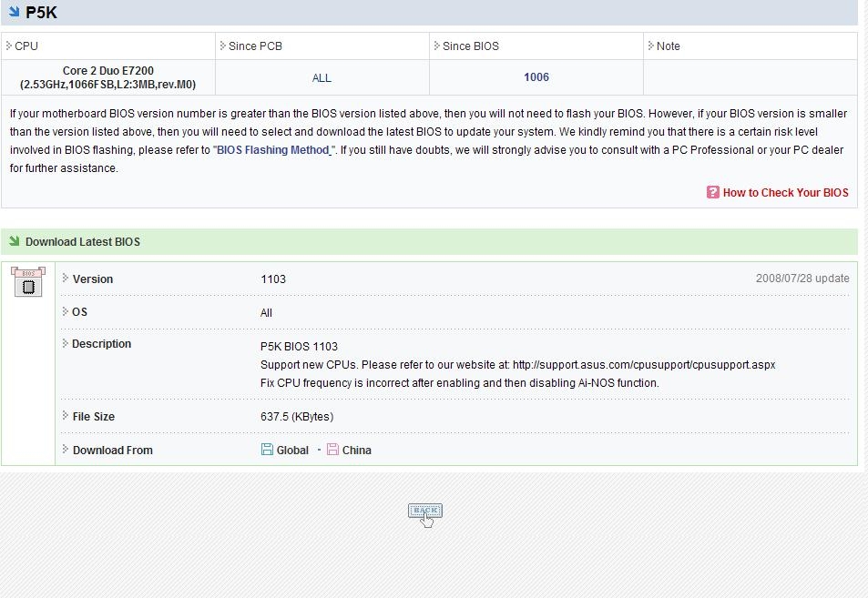868x598 pixels.
Task: Click the Version row label
Action: click(x=92, y=279)
